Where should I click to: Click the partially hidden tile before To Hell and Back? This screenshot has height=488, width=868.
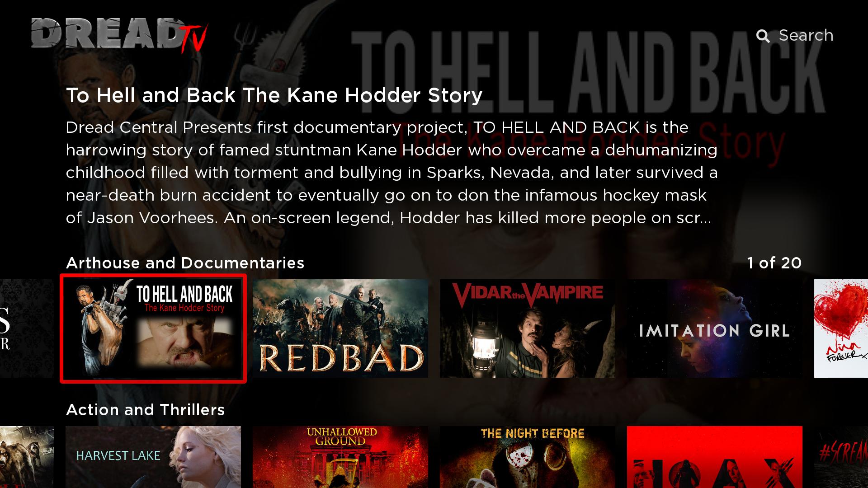(x=27, y=328)
